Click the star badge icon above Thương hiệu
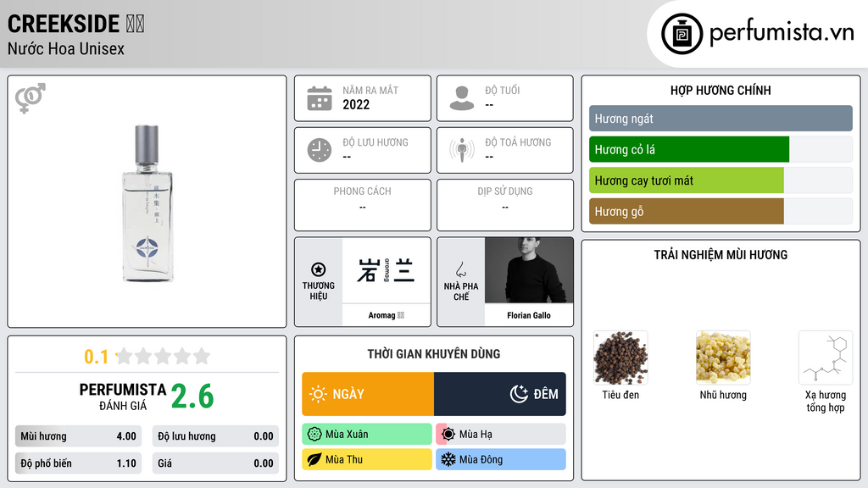868x488 pixels. tap(319, 269)
